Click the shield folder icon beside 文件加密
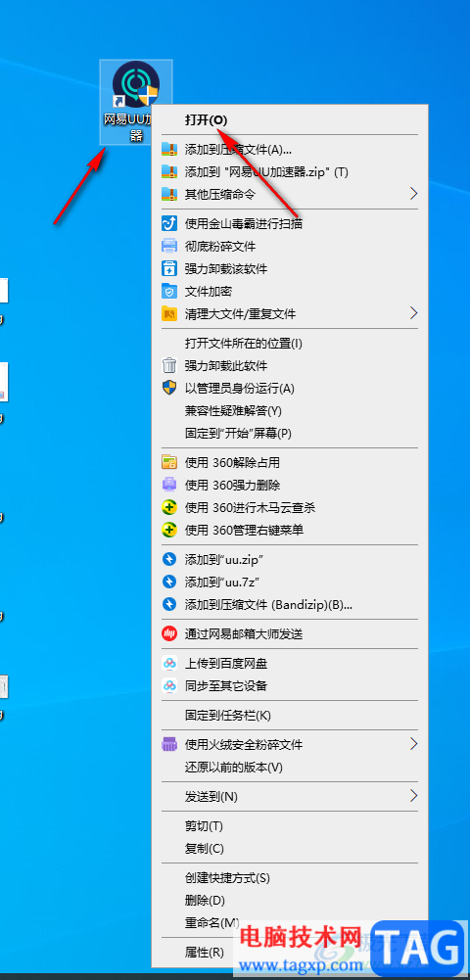Viewport: 470px width, 980px height. (x=169, y=291)
